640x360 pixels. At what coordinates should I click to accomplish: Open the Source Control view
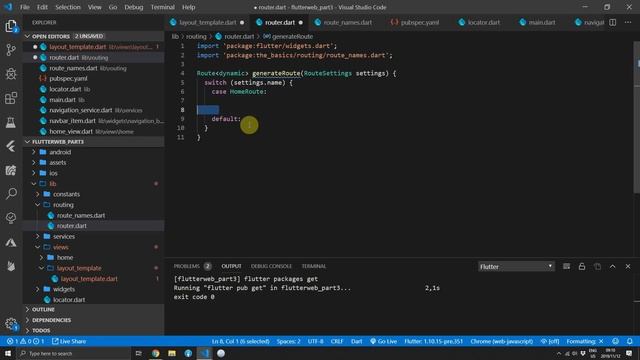pos(11,50)
